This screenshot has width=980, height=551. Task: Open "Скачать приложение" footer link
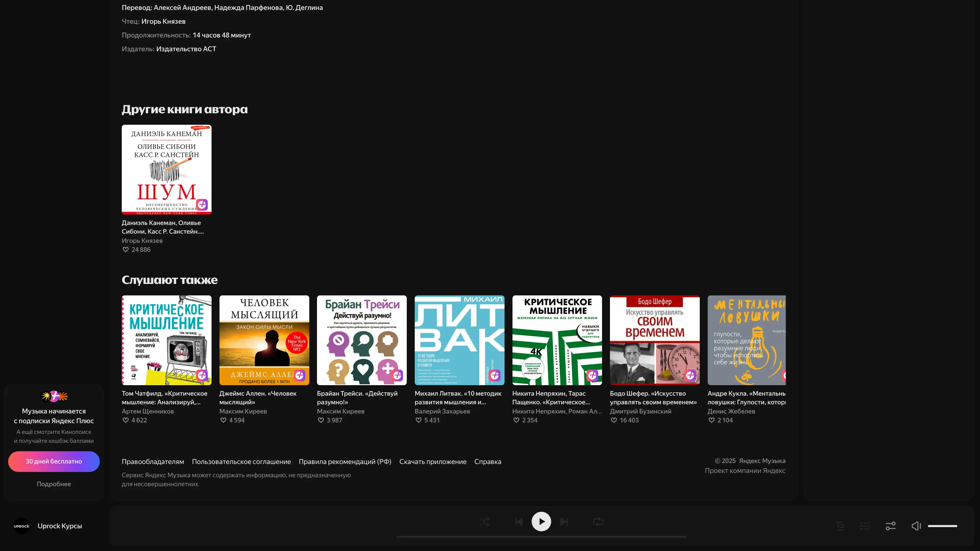(x=433, y=462)
